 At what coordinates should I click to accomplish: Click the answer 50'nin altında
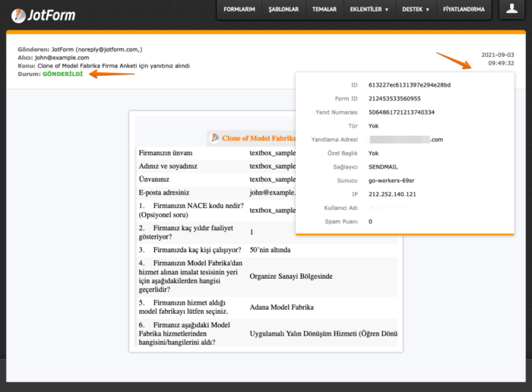pos(270,250)
